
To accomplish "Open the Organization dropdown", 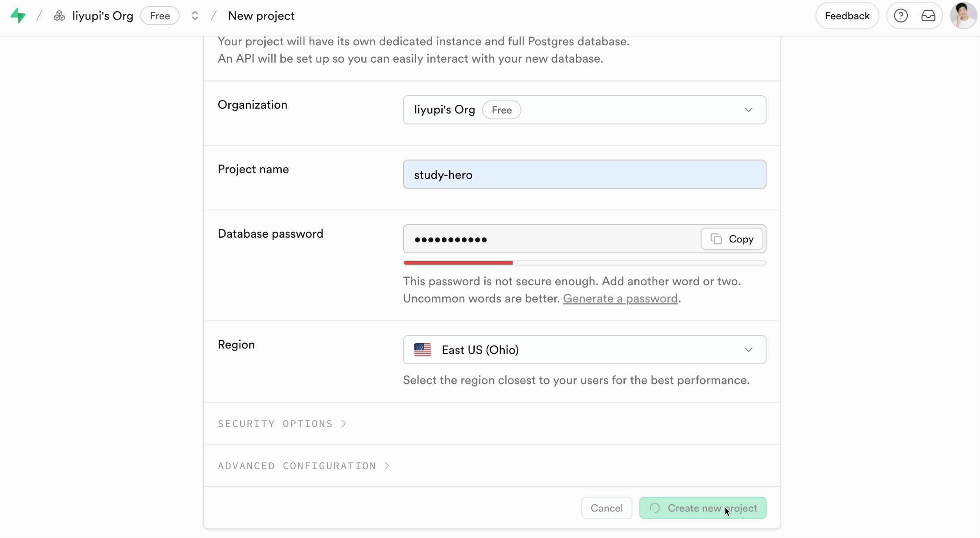I will [584, 110].
